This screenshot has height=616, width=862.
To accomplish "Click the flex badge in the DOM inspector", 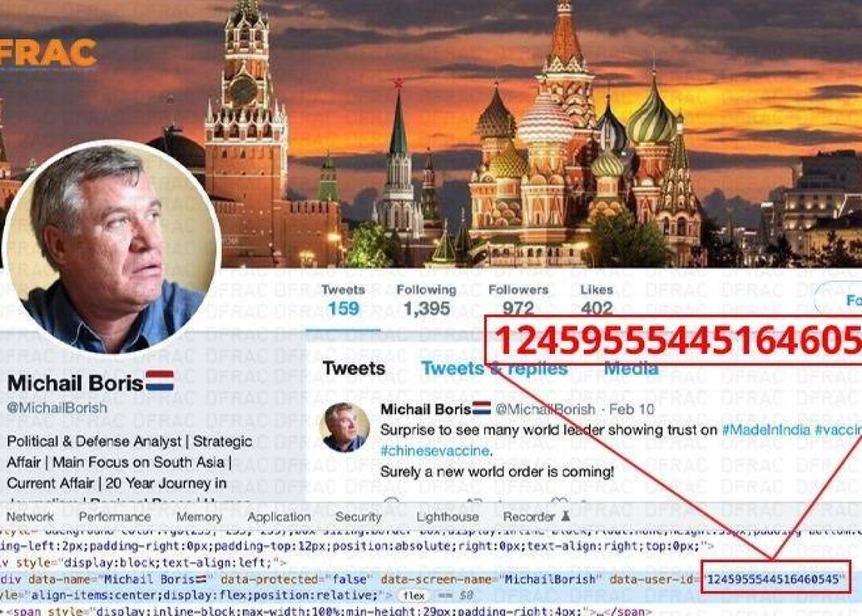I will coord(414,596).
